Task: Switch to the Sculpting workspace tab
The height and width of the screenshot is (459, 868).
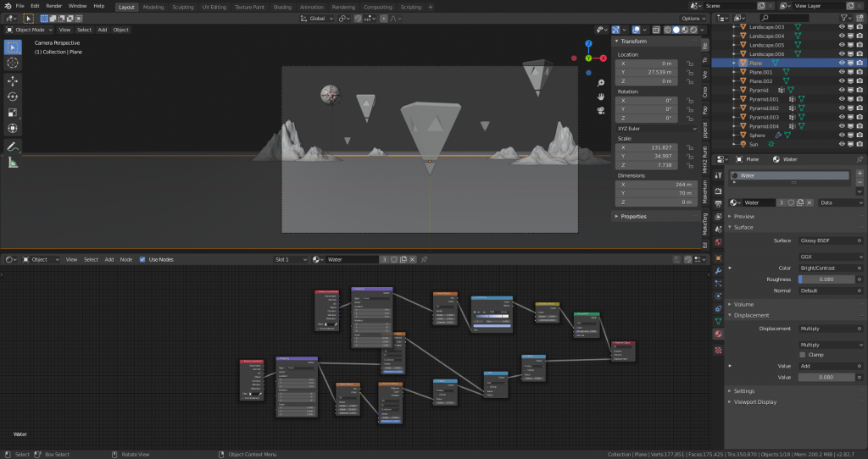Action: pos(182,7)
